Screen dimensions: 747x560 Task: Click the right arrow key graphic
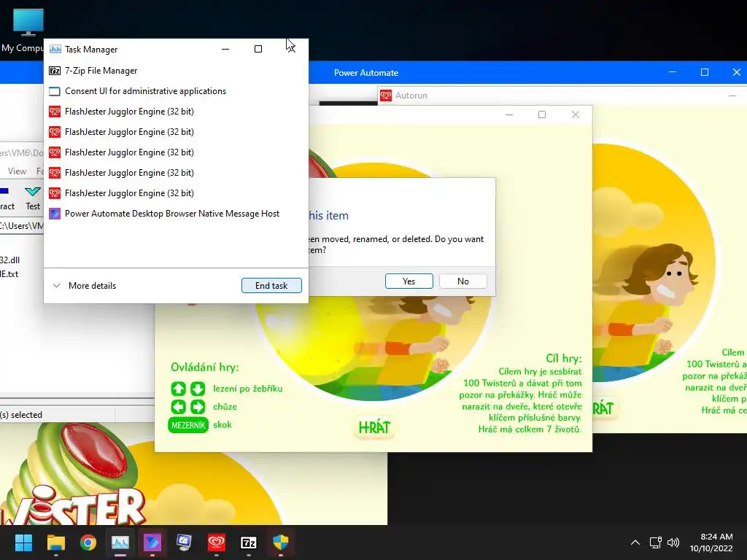tap(198, 407)
